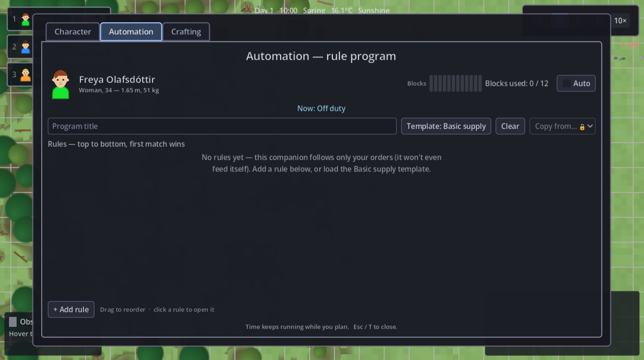The height and width of the screenshot is (360, 644).
Task: Select companion 3 with orange shirt avatar
Action: pos(26,74)
